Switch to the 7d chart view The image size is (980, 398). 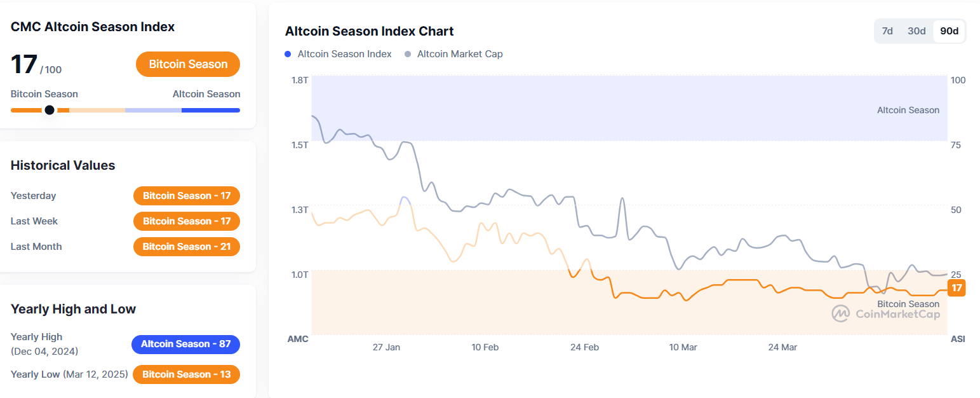tap(887, 31)
